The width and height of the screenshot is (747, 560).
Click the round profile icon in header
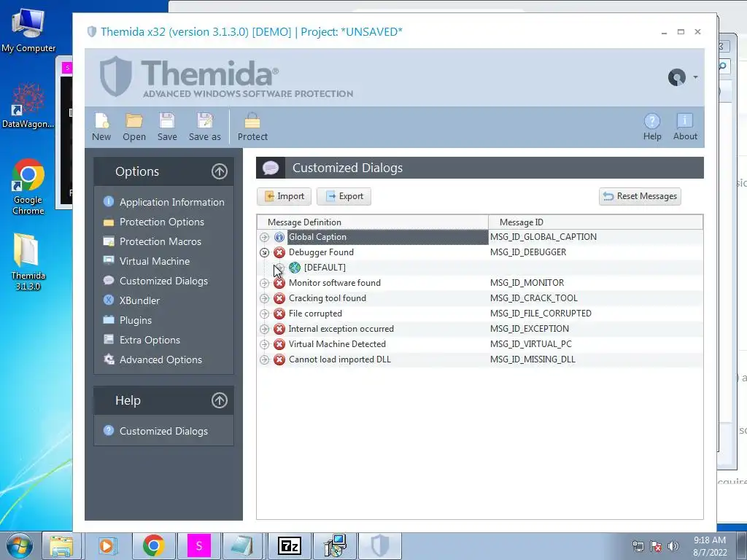pyautogui.click(x=676, y=77)
